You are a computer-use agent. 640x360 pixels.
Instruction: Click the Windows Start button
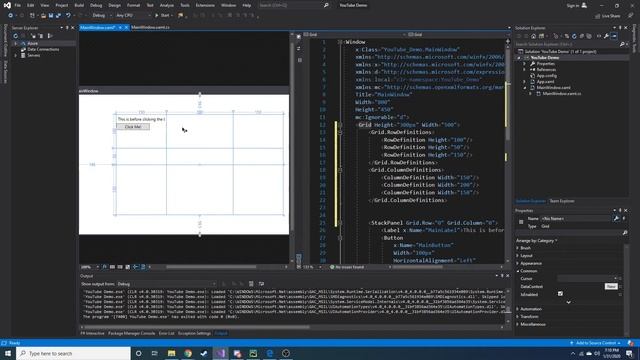click(8, 353)
